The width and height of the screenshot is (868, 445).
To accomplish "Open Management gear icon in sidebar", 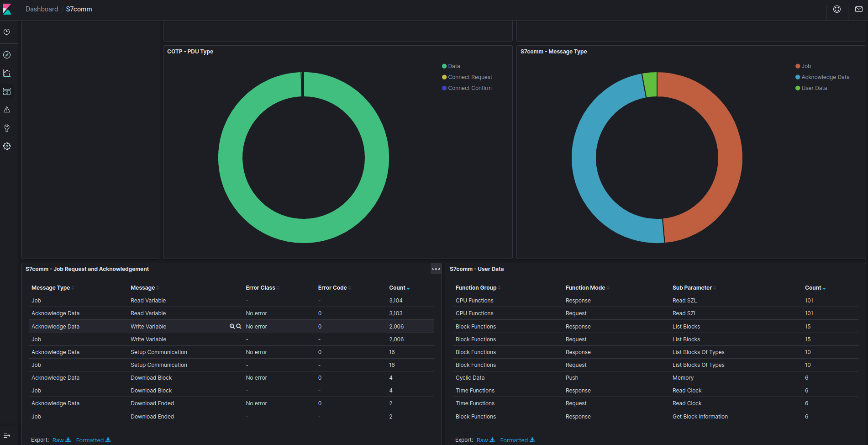I will point(7,146).
